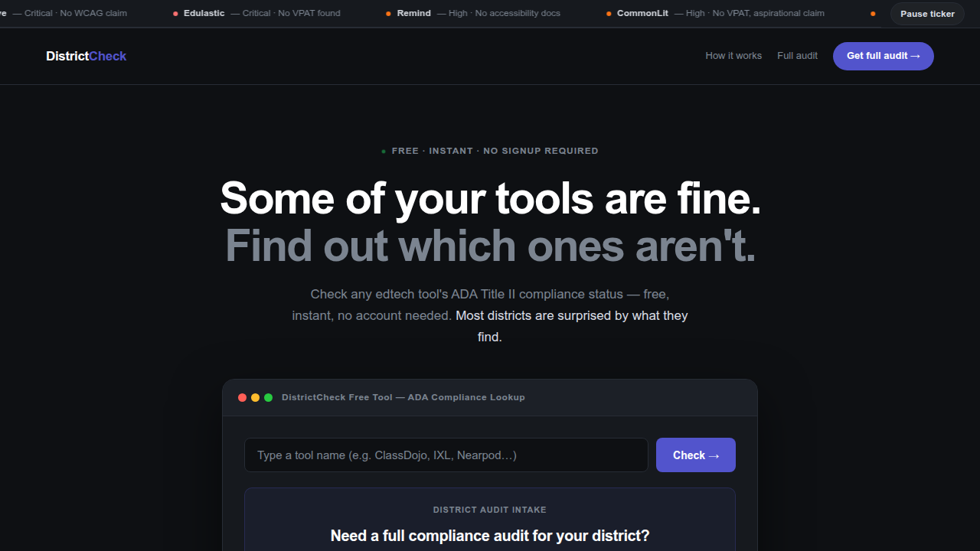The image size is (980, 551).
Task: Click the Get full audit button
Action: tap(884, 56)
